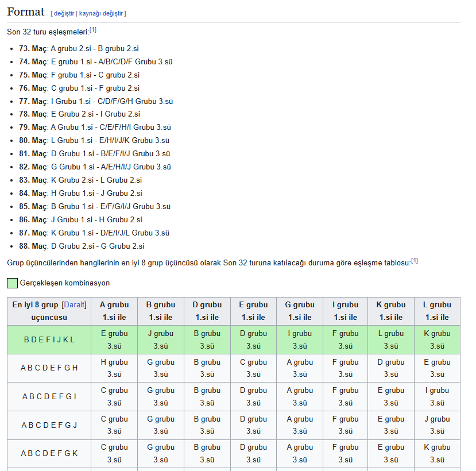Select the 'D grubu 1.si ile' column header
The image size is (476, 471).
[x=207, y=311]
